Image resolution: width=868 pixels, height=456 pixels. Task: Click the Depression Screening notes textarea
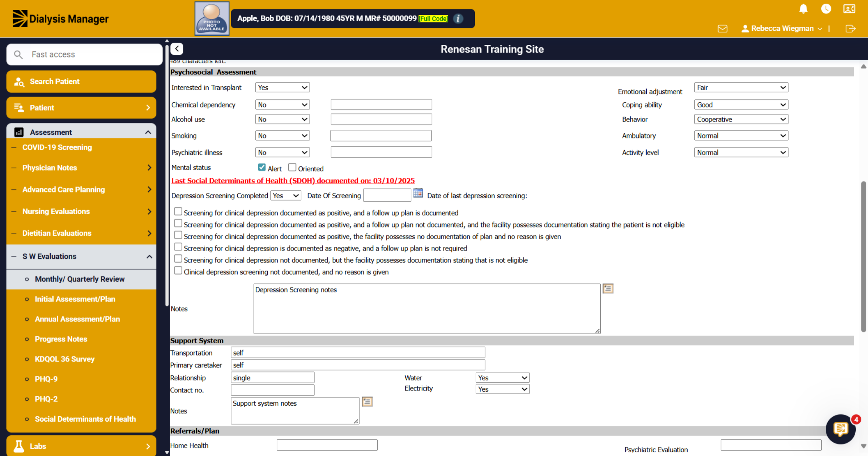[427, 309]
